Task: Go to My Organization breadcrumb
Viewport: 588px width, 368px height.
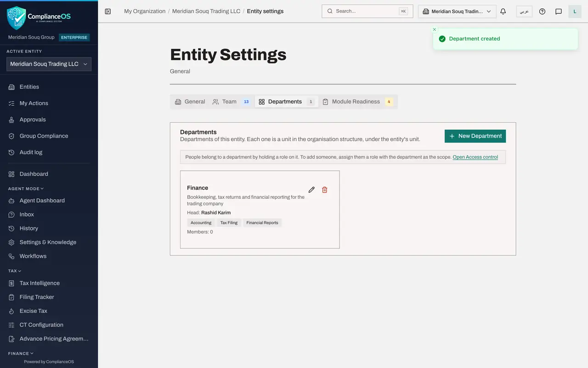Action: point(145,11)
